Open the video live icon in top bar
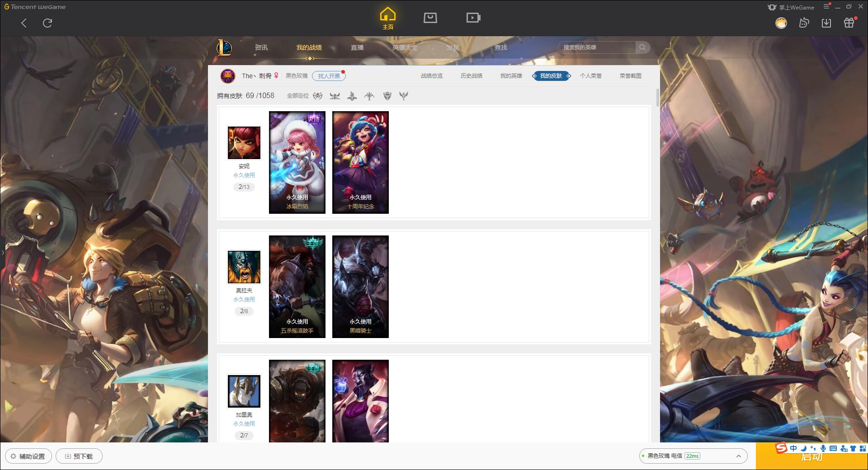 473,18
